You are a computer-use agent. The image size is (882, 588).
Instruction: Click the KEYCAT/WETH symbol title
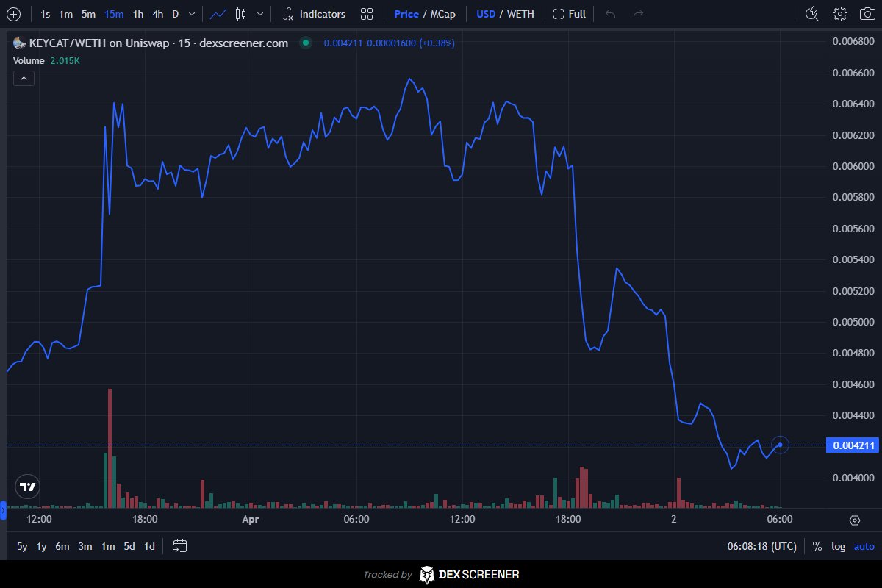click(x=159, y=43)
